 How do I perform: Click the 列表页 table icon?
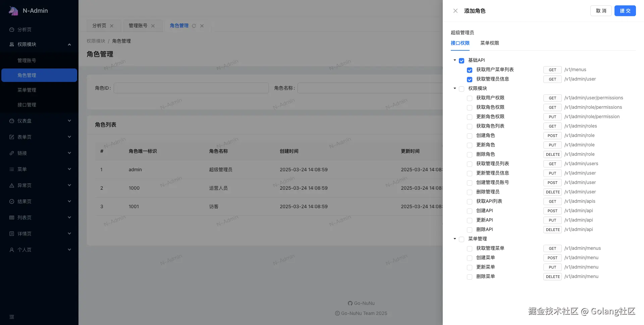(x=12, y=218)
